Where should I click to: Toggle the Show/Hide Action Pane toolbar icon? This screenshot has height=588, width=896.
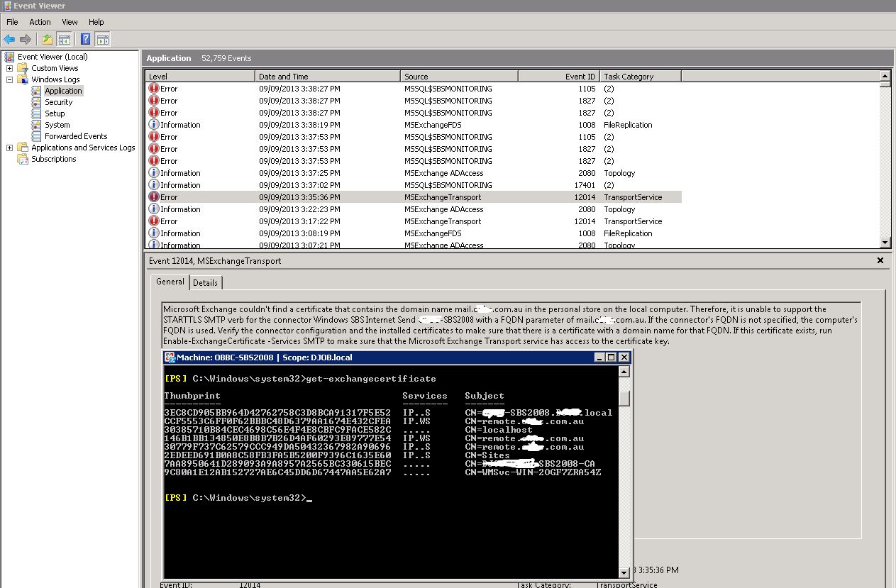[102, 39]
